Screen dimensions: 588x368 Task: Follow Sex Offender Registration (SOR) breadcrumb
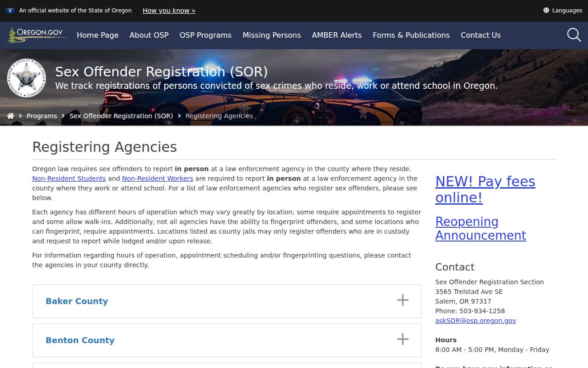[121, 116]
